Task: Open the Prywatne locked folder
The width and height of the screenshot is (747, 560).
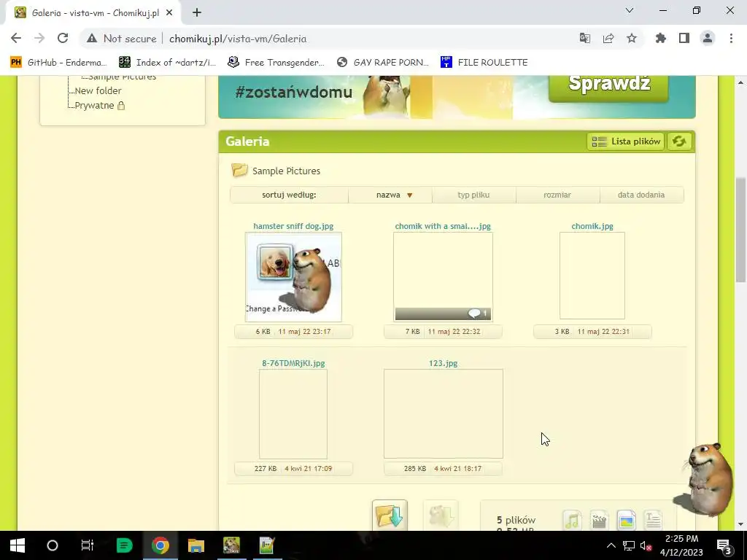Action: (99, 105)
